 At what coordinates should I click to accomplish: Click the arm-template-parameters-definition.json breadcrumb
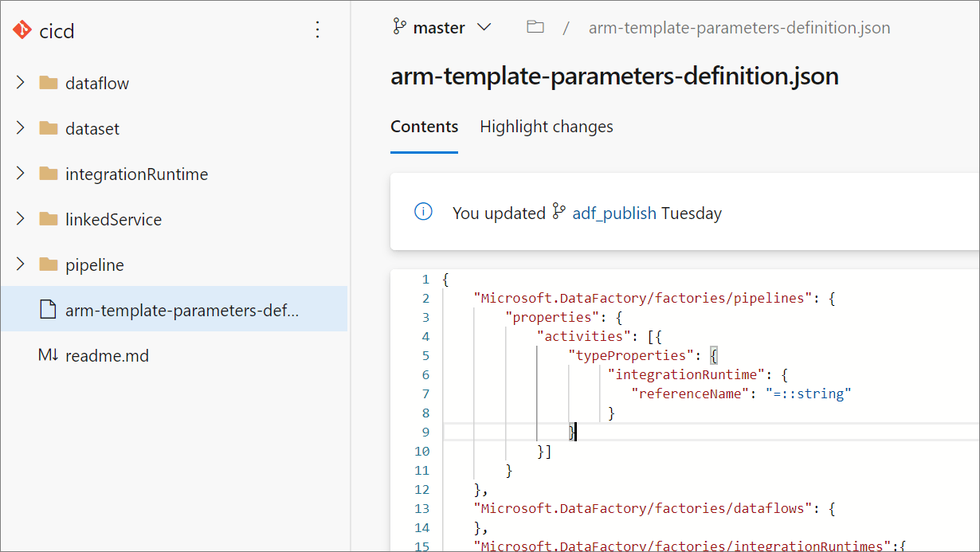[x=739, y=27]
